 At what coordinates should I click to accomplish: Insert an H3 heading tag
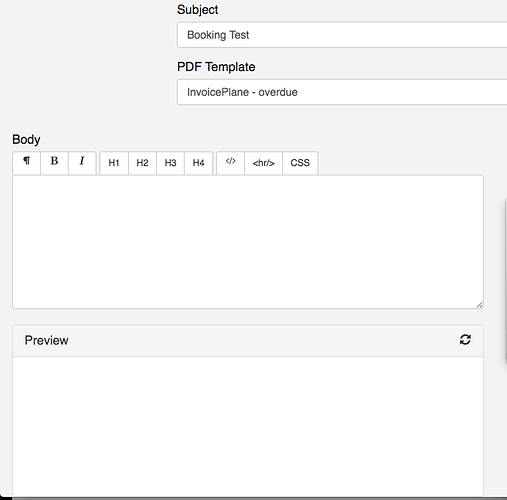click(170, 163)
